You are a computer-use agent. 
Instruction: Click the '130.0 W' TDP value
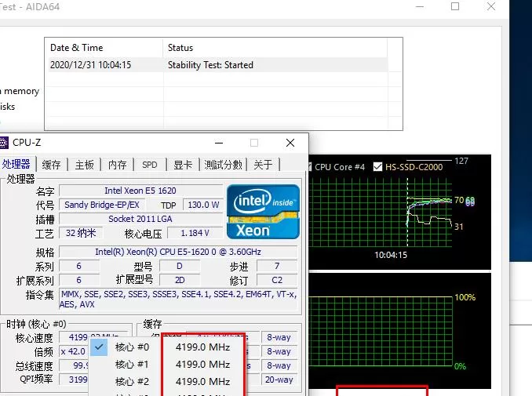tap(203, 205)
